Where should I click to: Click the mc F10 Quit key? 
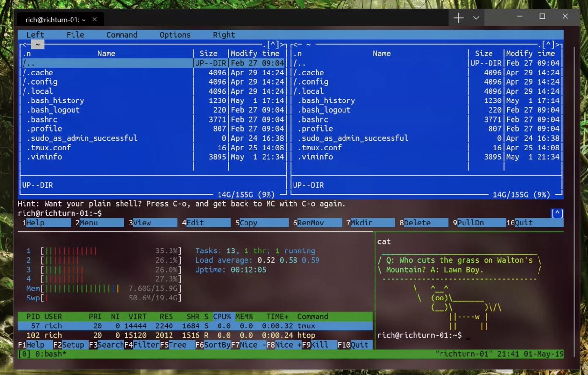coord(535,223)
